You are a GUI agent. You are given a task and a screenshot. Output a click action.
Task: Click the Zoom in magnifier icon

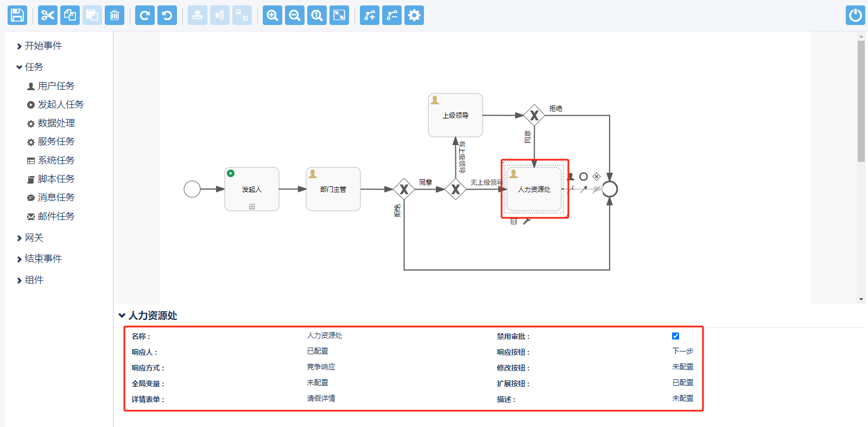pos(273,15)
